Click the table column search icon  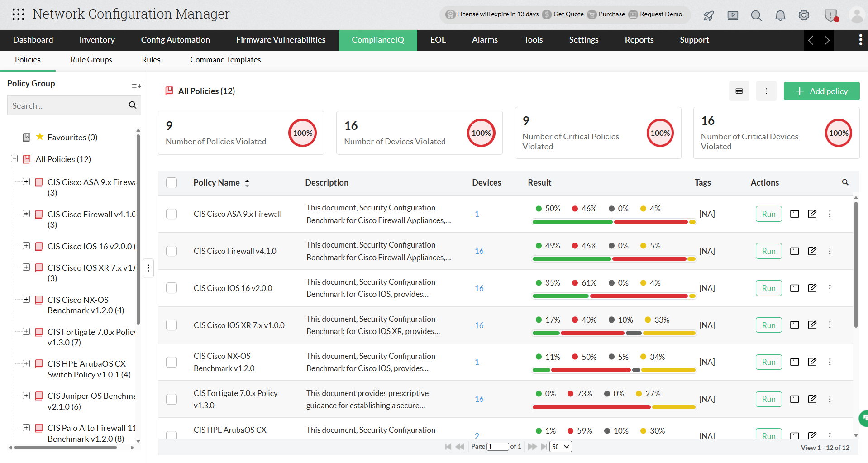point(845,182)
